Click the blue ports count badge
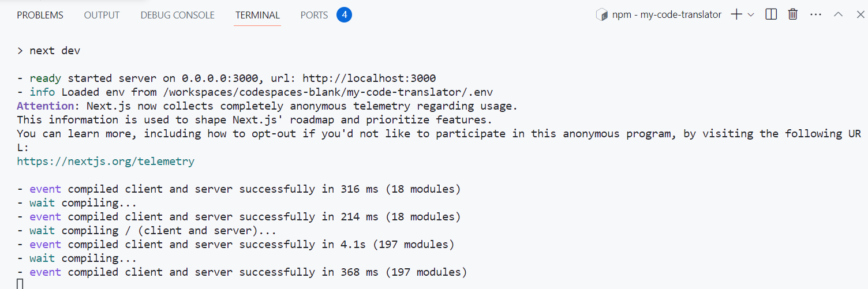The height and width of the screenshot is (289, 868). 345,15
